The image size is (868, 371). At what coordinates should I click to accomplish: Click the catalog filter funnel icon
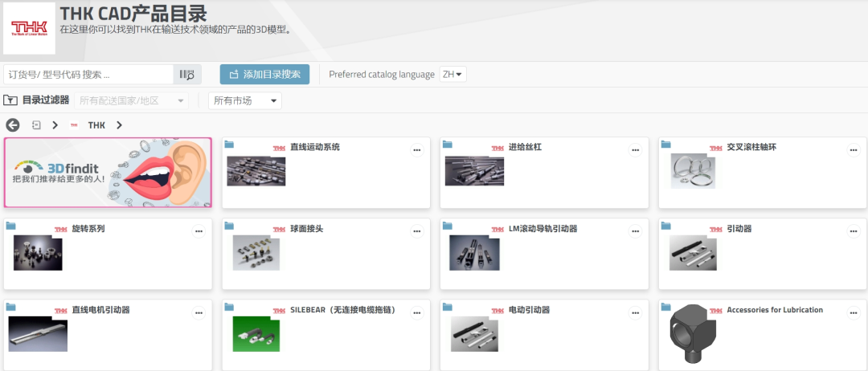(x=10, y=100)
